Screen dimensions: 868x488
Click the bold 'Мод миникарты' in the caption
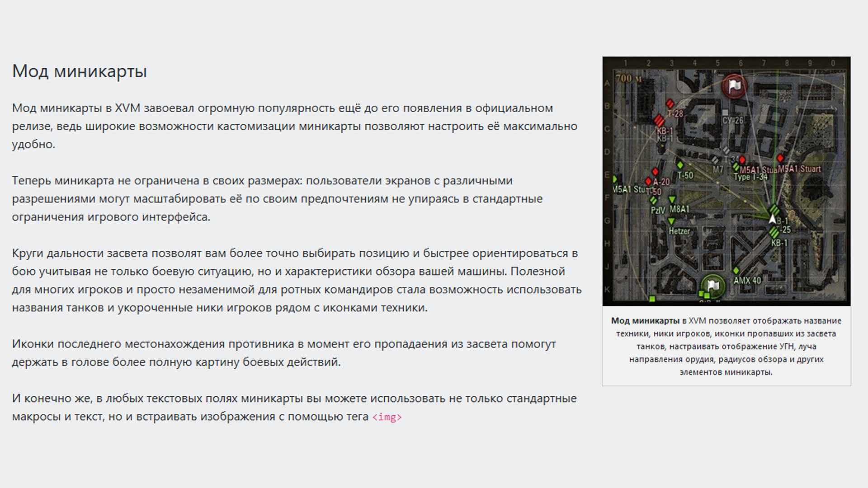(x=645, y=321)
